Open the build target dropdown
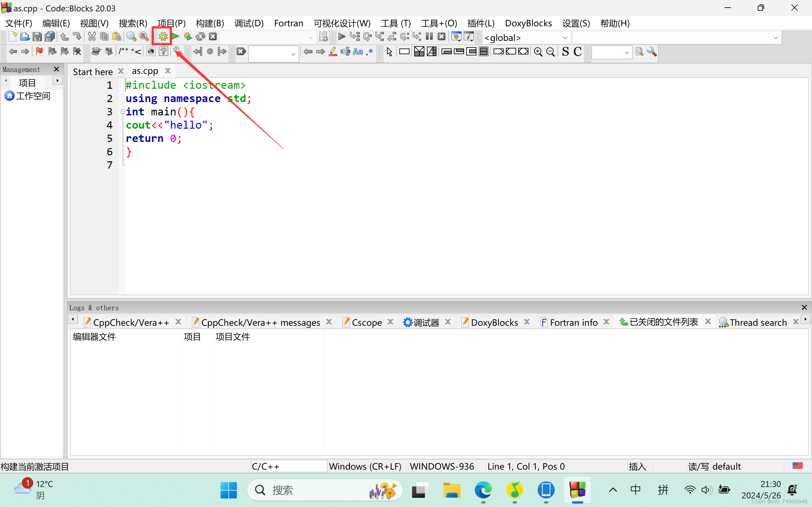812x507 pixels. coord(311,38)
